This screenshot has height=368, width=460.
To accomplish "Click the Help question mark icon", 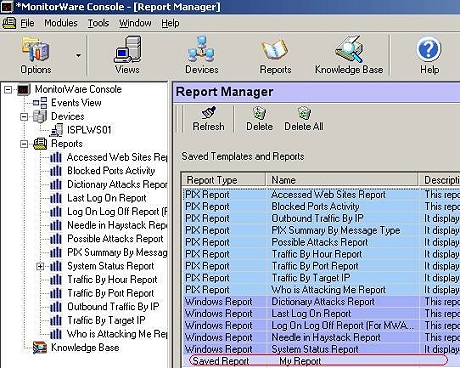I will click(x=429, y=50).
